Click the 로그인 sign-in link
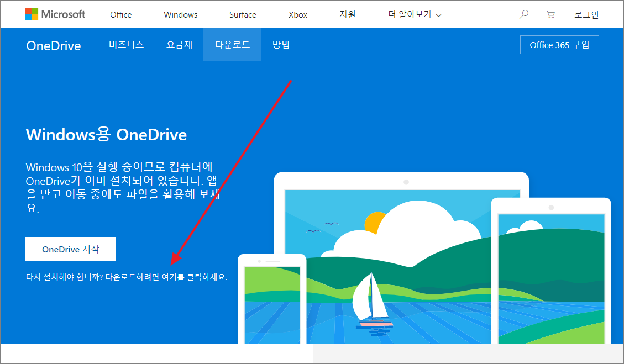624x364 pixels. point(586,15)
